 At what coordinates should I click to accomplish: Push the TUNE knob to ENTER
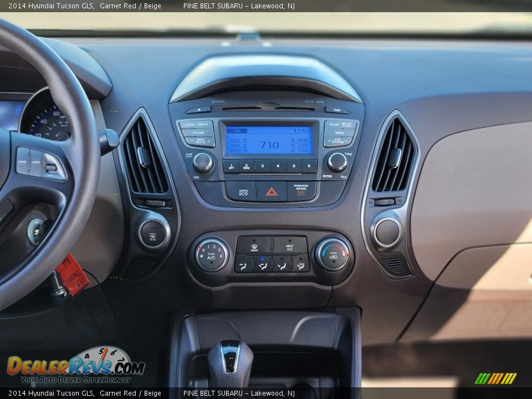point(337,162)
